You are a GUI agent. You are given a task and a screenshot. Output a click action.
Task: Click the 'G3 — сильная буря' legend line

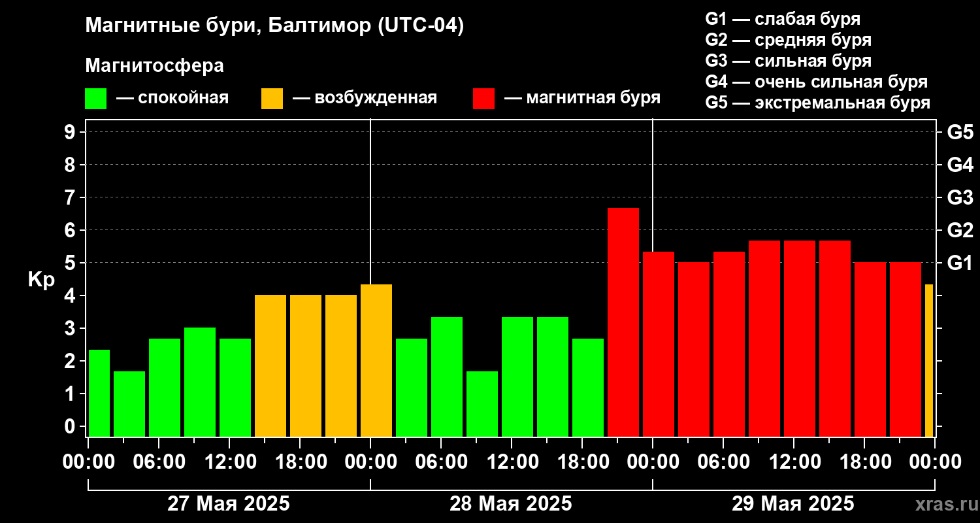tap(788, 61)
